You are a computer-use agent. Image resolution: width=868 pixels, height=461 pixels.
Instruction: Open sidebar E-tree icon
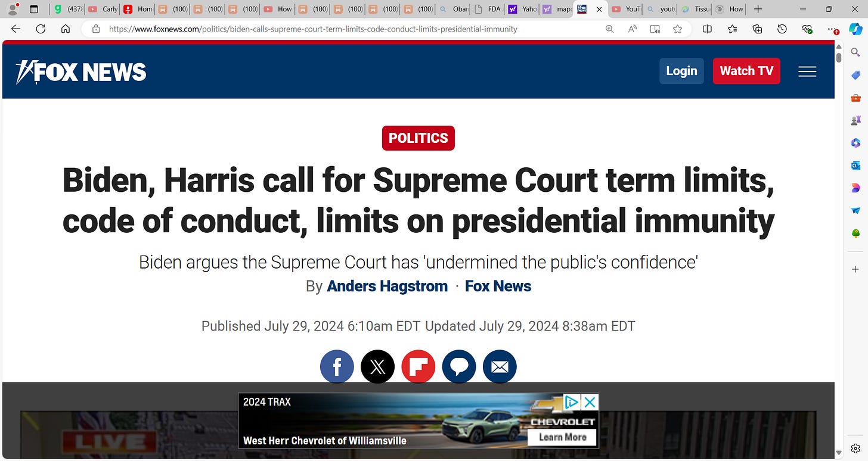tap(855, 233)
